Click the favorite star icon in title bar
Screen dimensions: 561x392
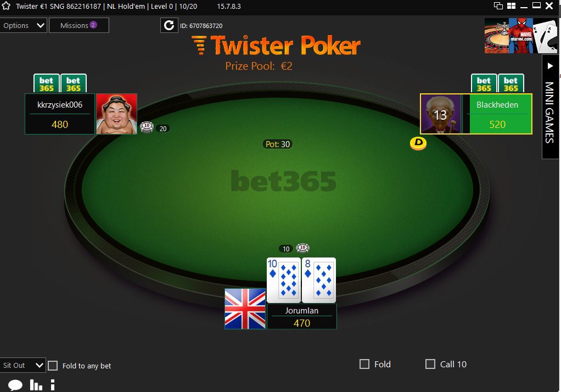[6, 6]
